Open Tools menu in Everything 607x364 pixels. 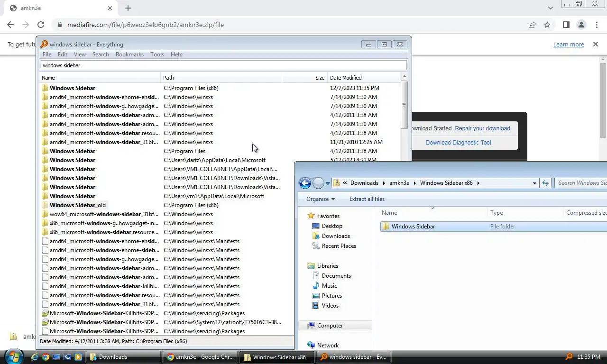[157, 55]
